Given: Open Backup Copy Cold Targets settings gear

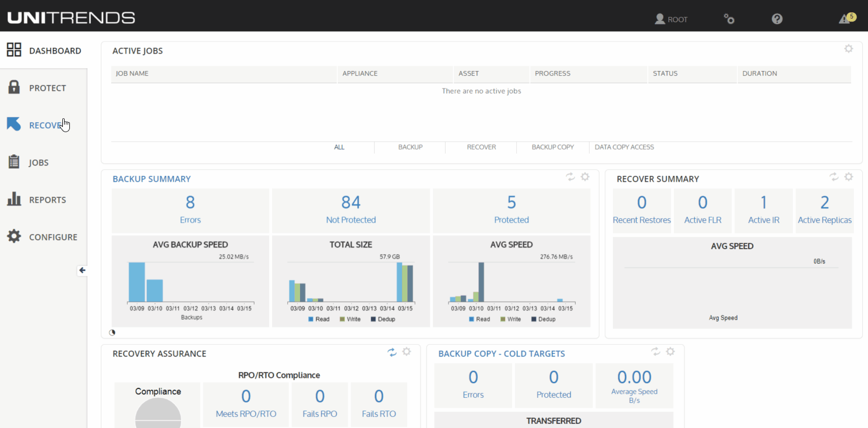Looking at the screenshot, I should tap(671, 352).
